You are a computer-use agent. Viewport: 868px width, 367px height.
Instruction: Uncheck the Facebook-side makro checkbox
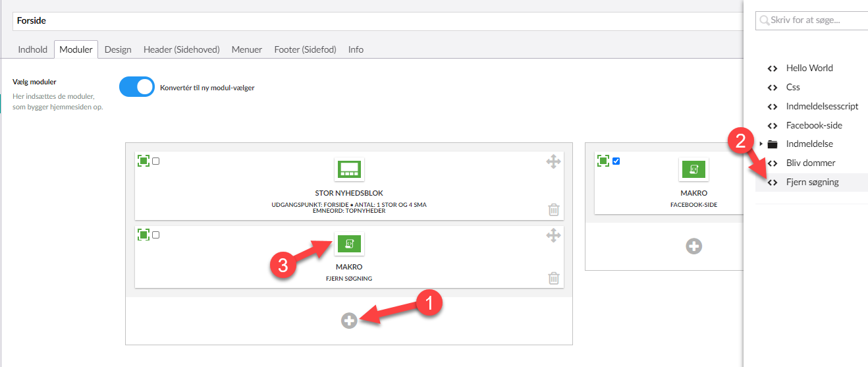[x=616, y=161]
